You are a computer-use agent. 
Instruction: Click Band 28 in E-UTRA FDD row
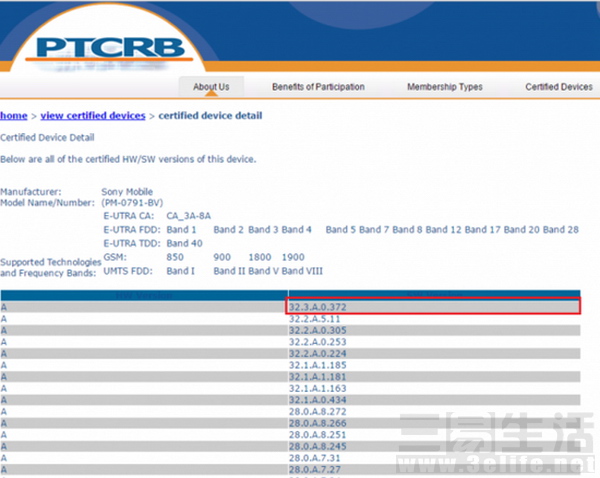coord(561,230)
